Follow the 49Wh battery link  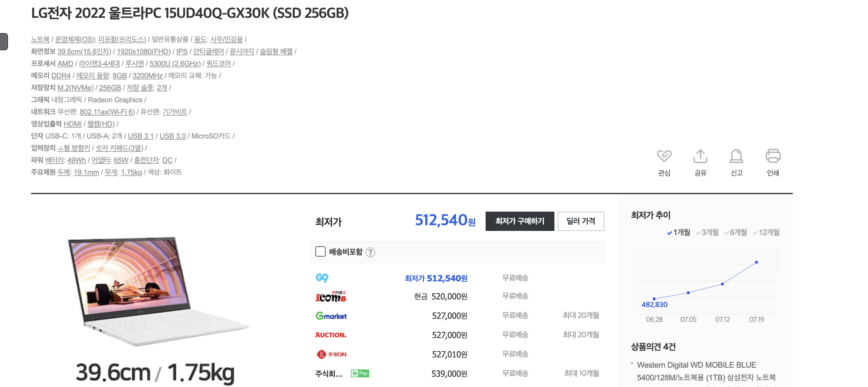click(76, 160)
